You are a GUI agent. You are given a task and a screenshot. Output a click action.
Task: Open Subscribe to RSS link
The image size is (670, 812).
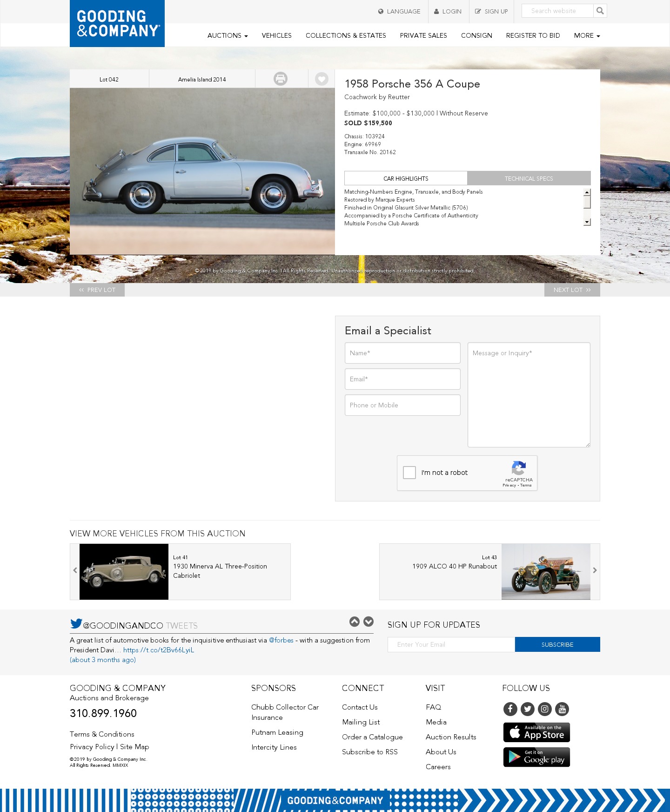pos(370,752)
